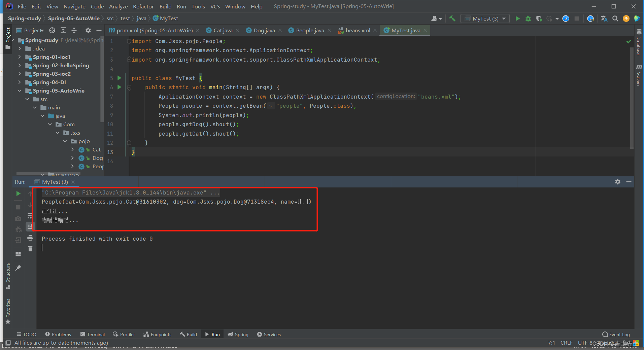Run with coverage icon in toolbar
The height and width of the screenshot is (350, 644).
click(539, 19)
